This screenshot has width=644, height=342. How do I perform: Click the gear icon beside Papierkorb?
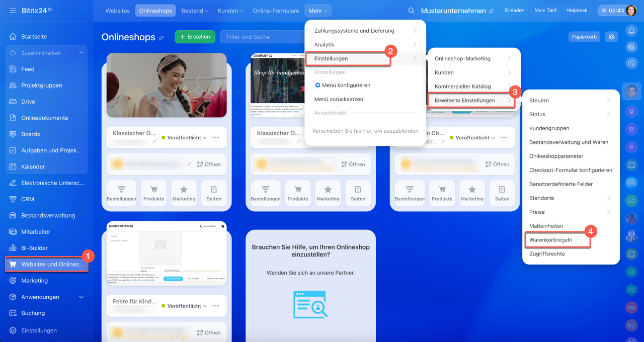coord(611,37)
